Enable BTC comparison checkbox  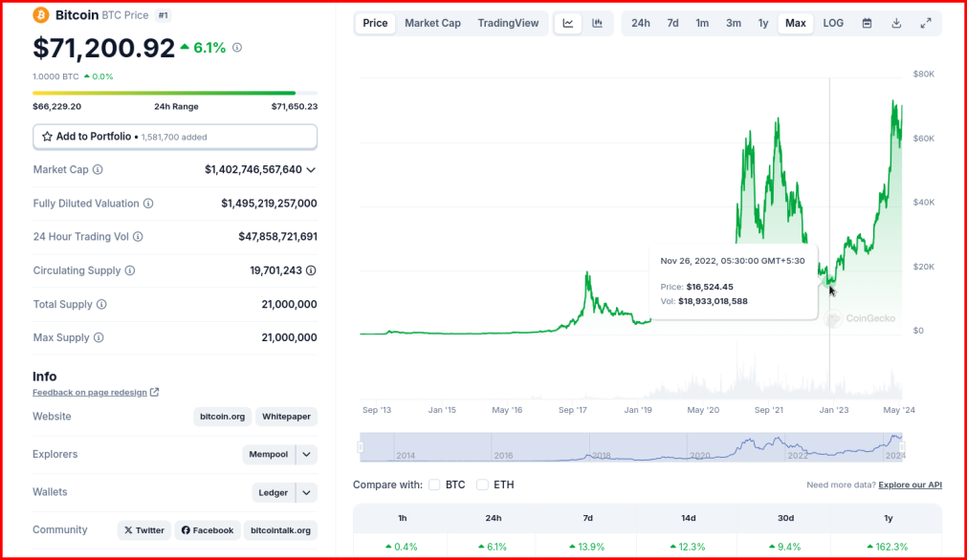pos(434,485)
